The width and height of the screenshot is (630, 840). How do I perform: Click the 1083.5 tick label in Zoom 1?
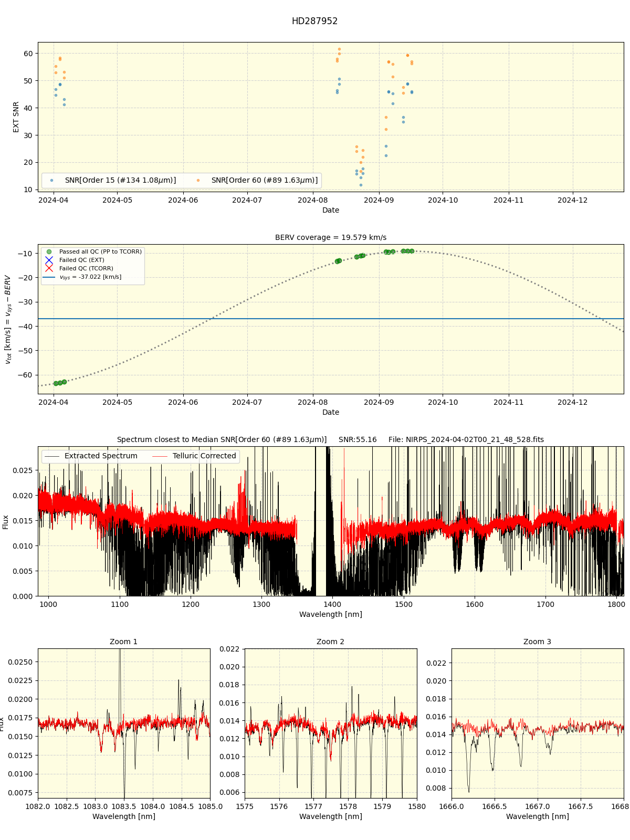tap(124, 806)
